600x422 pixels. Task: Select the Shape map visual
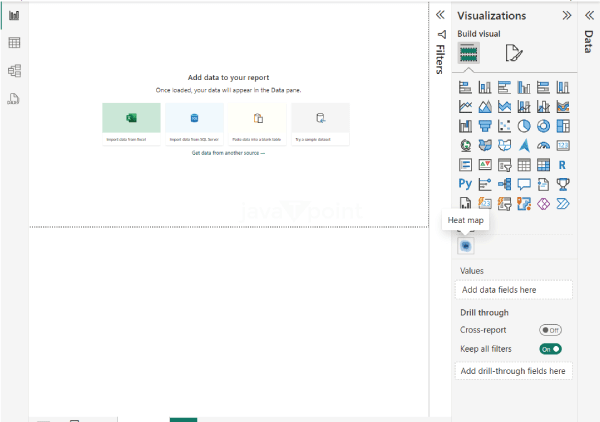point(504,145)
